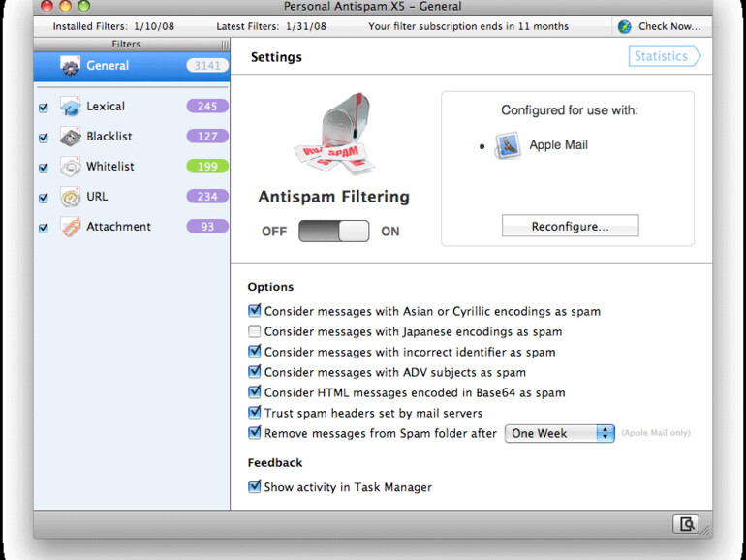Click the Filters column handle icon
746x560 pixels.
225,45
